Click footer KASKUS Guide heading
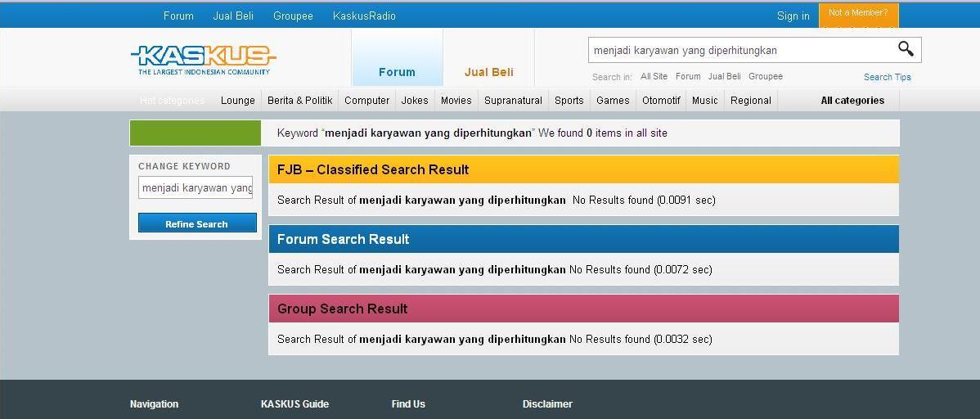The height and width of the screenshot is (419, 980). pos(295,404)
